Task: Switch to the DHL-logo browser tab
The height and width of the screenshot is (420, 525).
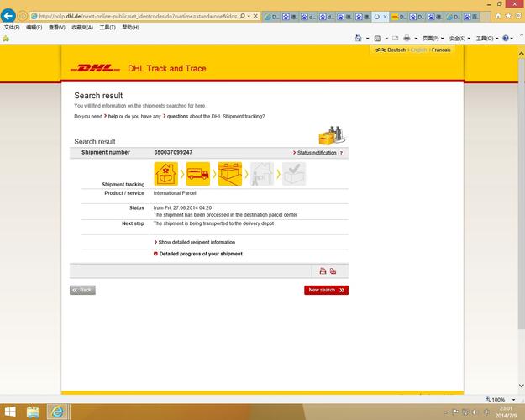Action: point(398,17)
